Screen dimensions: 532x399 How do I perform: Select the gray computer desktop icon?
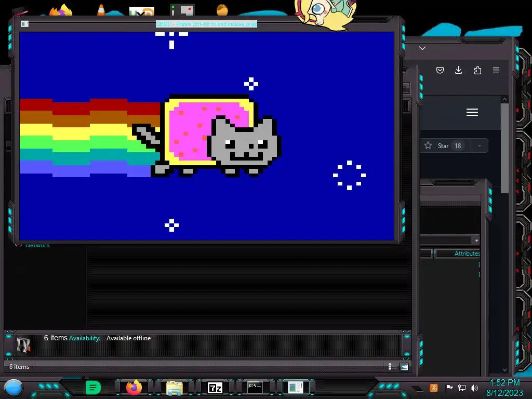click(x=182, y=10)
